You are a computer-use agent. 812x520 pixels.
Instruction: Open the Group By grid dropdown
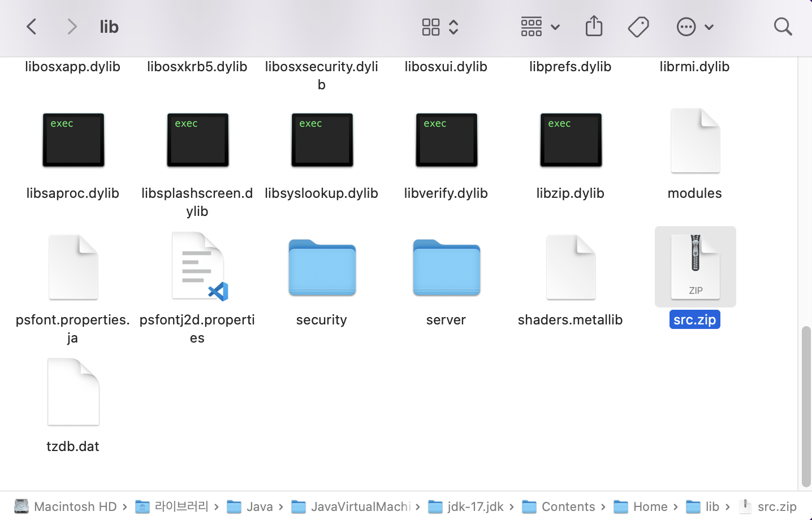540,27
